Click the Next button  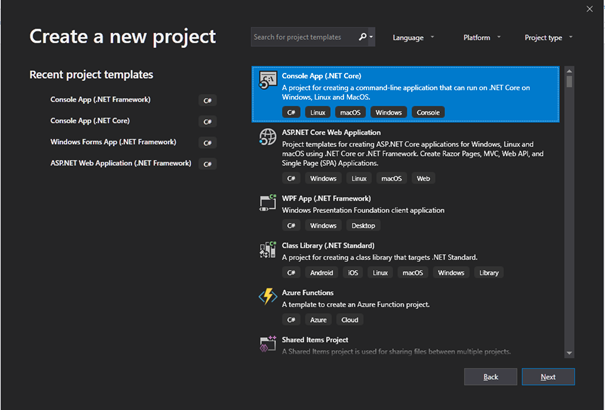pyautogui.click(x=548, y=377)
